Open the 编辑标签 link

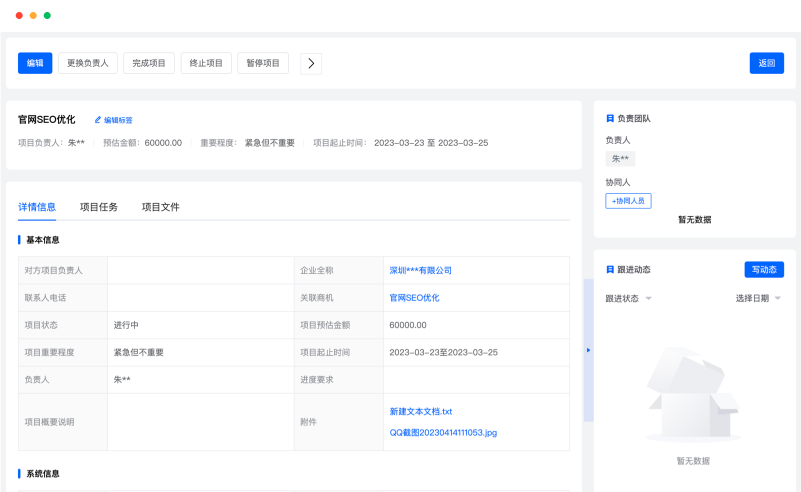(x=118, y=120)
